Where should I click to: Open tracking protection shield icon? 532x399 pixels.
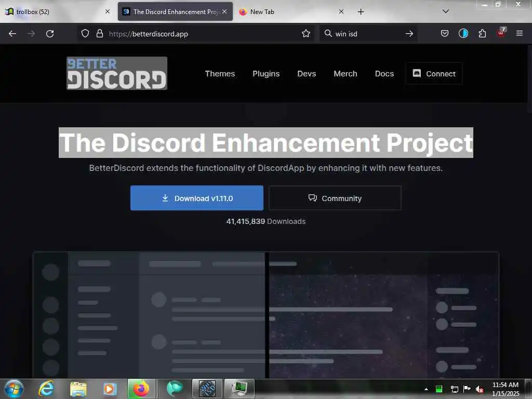pyautogui.click(x=85, y=34)
